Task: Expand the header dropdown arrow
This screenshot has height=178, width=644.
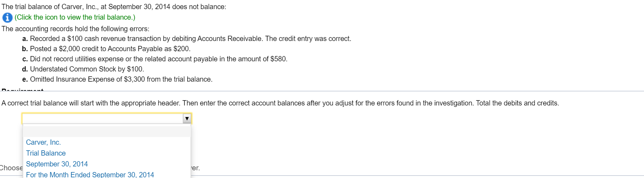Action: (187, 118)
